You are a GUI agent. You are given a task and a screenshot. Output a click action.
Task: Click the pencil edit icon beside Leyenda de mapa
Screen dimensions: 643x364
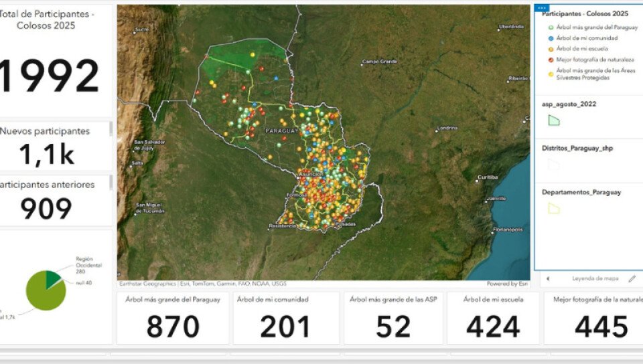[x=632, y=278]
